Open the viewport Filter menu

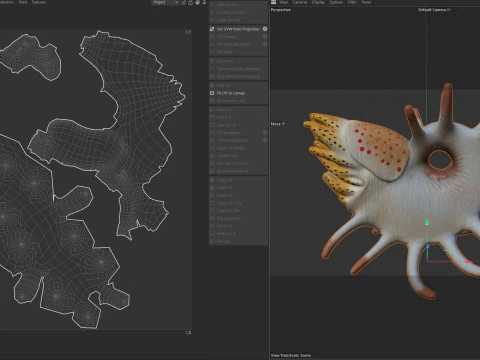[x=352, y=2]
